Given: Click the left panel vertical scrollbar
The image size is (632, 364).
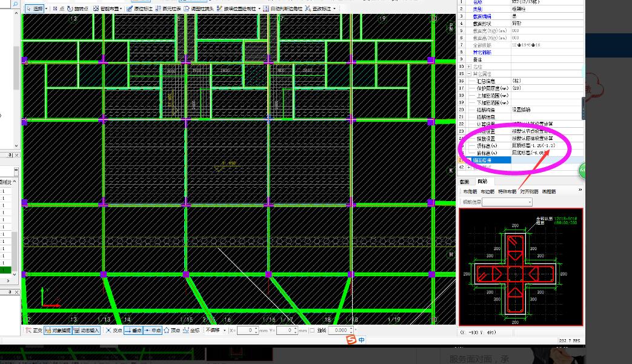Looking at the screenshot, I should [x=16, y=79].
